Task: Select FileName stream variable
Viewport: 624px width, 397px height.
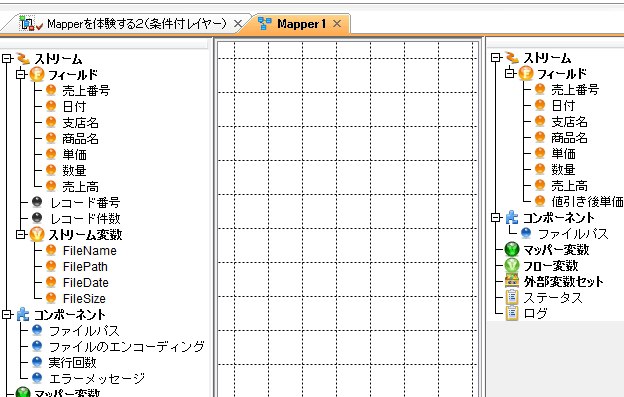Action: pyautogui.click(x=90, y=251)
